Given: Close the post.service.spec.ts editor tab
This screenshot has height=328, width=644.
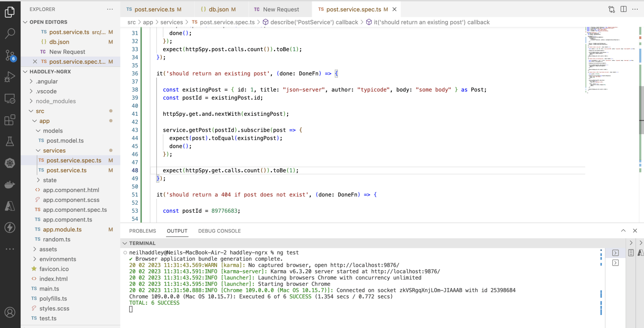Looking at the screenshot, I should tap(394, 9).
